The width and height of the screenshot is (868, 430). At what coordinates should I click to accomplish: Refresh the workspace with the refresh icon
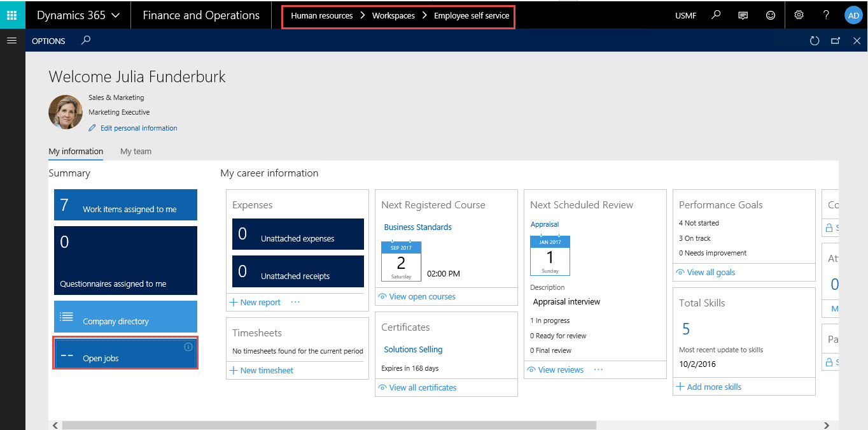(815, 41)
